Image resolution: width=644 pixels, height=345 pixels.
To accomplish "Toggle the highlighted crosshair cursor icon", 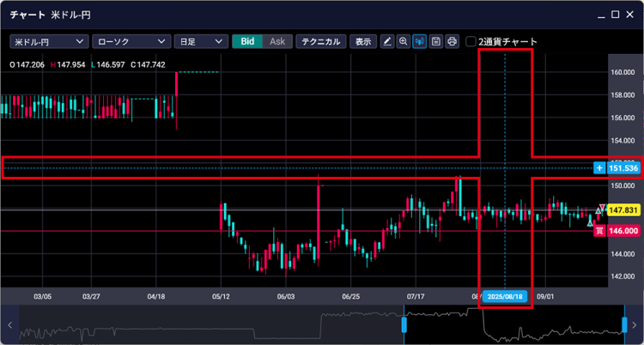I will (x=420, y=41).
